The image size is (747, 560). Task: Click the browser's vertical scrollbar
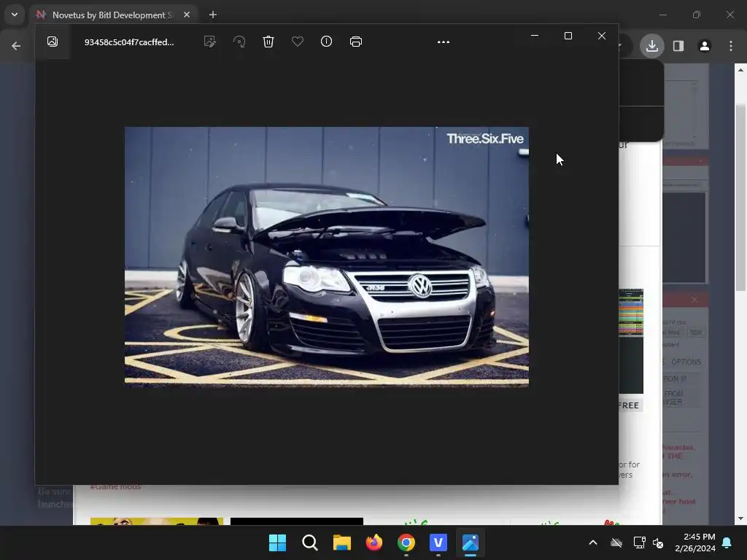[740, 197]
